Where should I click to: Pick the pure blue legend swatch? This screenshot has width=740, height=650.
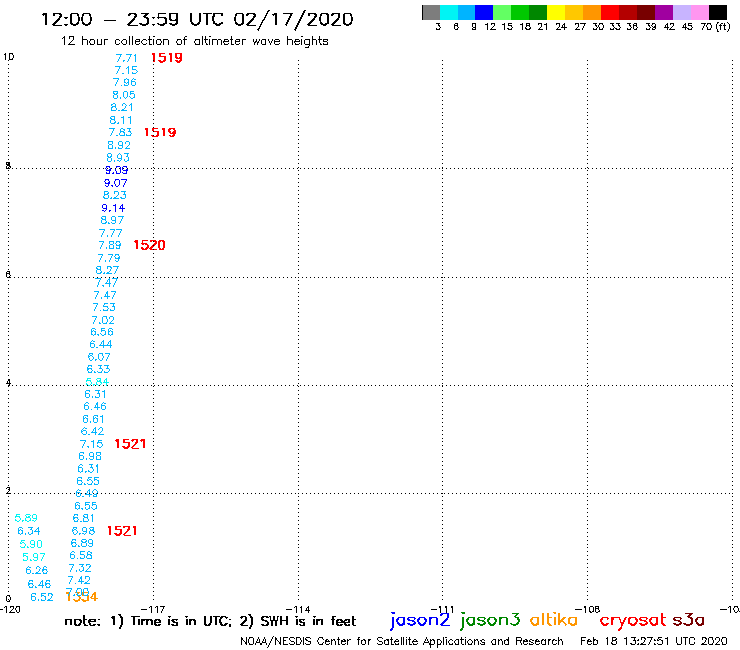[x=484, y=12]
